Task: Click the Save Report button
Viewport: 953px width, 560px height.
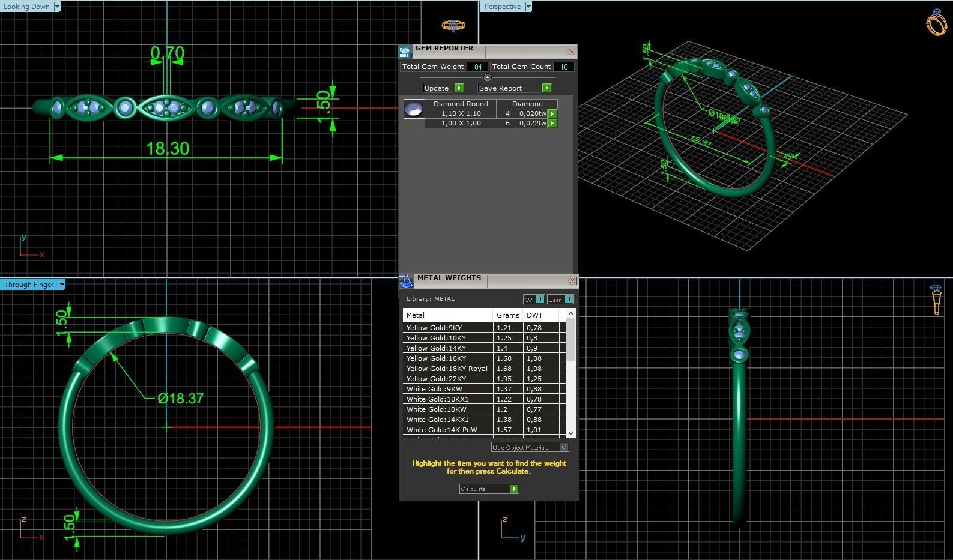Action: tap(509, 88)
